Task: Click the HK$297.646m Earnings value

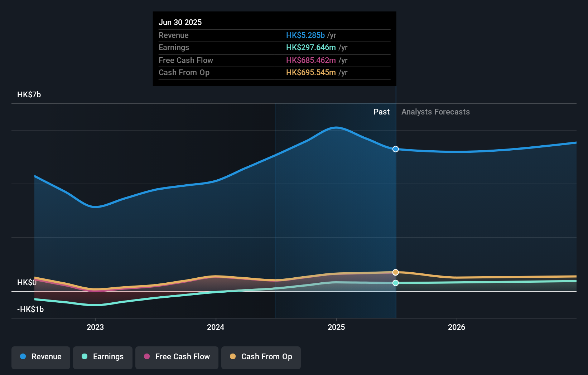Action: 311,47
